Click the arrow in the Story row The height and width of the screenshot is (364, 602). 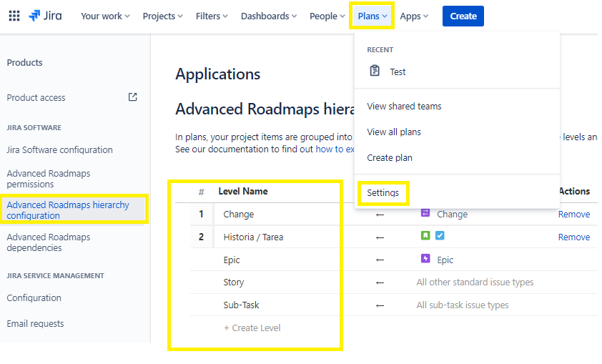pos(380,283)
